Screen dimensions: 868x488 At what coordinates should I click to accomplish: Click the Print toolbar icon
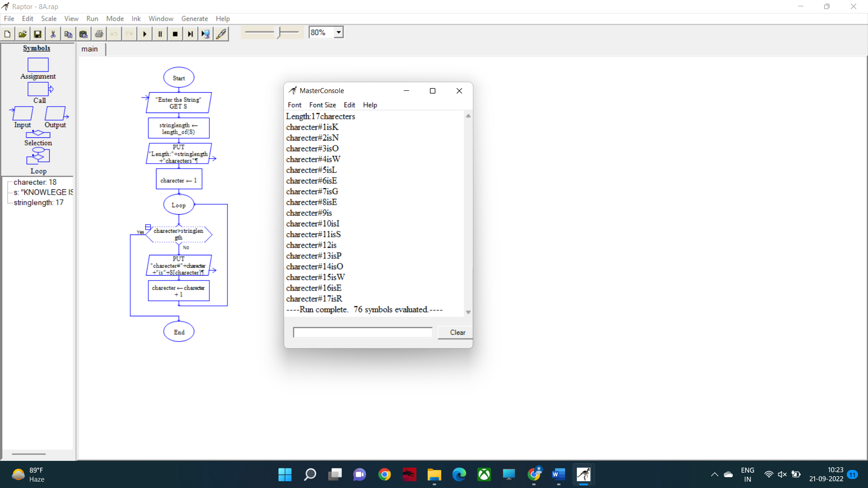tap(99, 34)
